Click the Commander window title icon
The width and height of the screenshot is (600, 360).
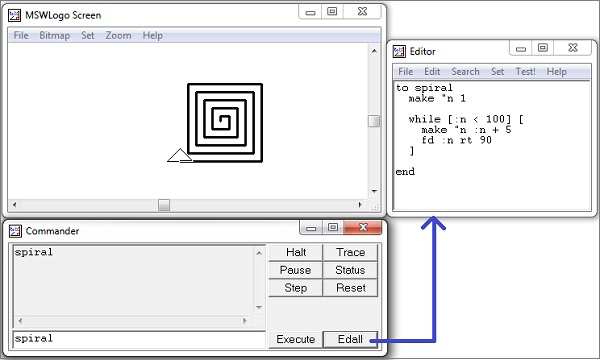click(x=15, y=231)
